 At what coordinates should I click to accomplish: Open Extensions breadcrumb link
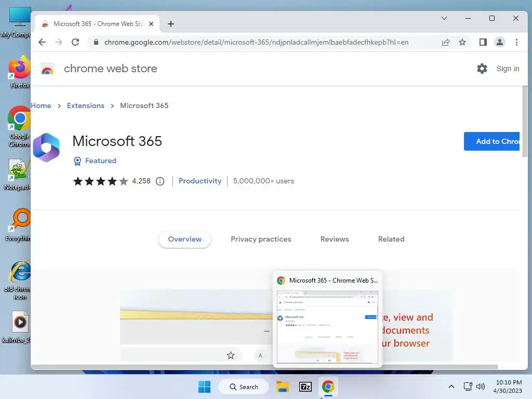pyautogui.click(x=86, y=105)
